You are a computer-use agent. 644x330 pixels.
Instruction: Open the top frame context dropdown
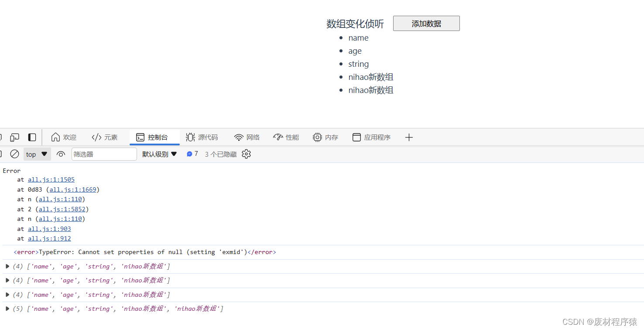coord(37,154)
